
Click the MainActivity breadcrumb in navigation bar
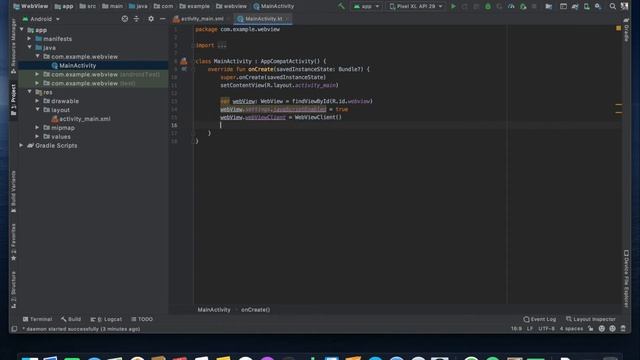[273, 6]
